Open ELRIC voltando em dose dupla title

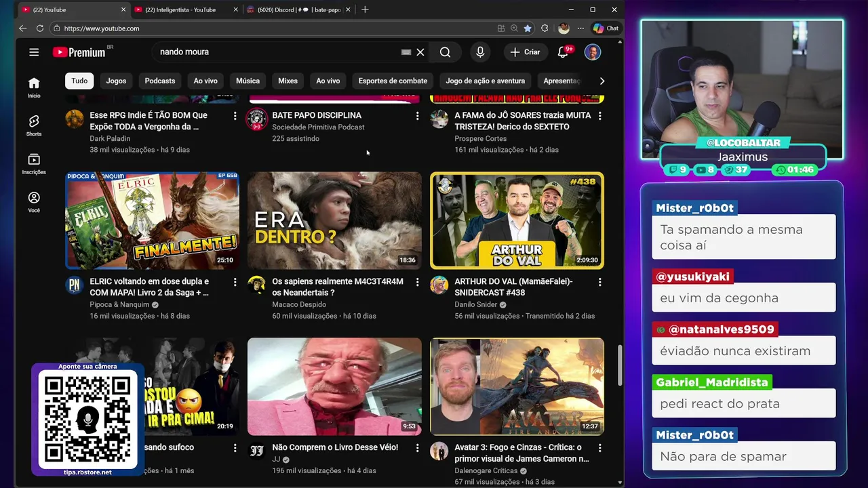pyautogui.click(x=149, y=287)
